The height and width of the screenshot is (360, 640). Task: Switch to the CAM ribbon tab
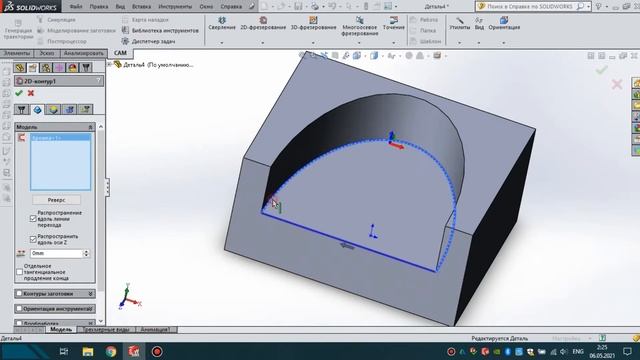click(x=120, y=53)
